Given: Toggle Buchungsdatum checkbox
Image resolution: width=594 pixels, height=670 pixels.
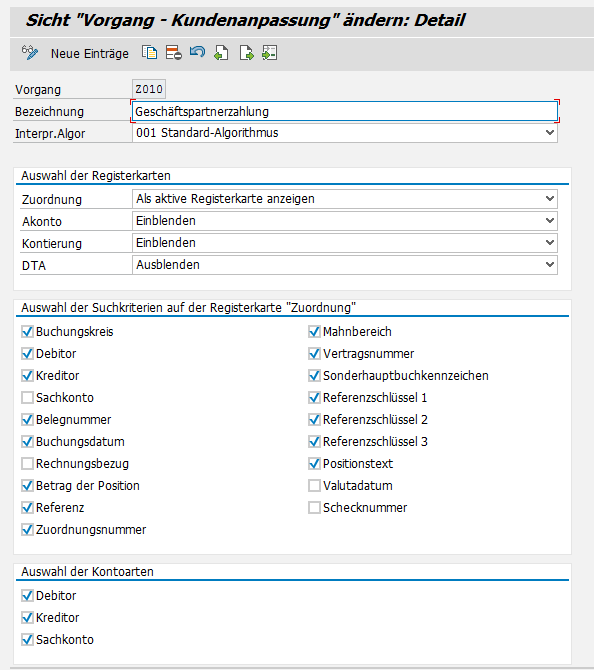Looking at the screenshot, I should pyautogui.click(x=27, y=441).
